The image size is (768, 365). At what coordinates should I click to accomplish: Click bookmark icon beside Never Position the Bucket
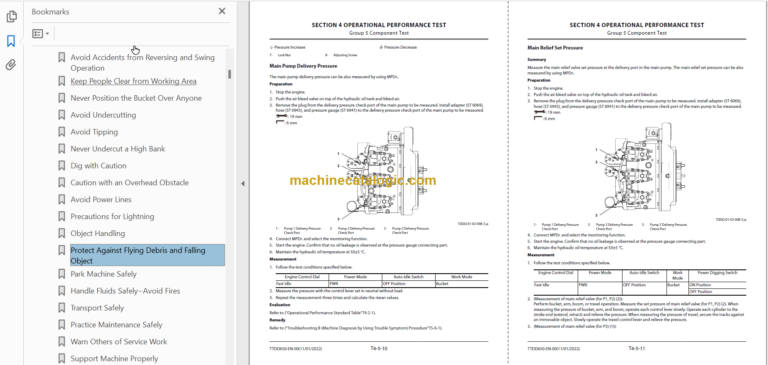click(61, 98)
